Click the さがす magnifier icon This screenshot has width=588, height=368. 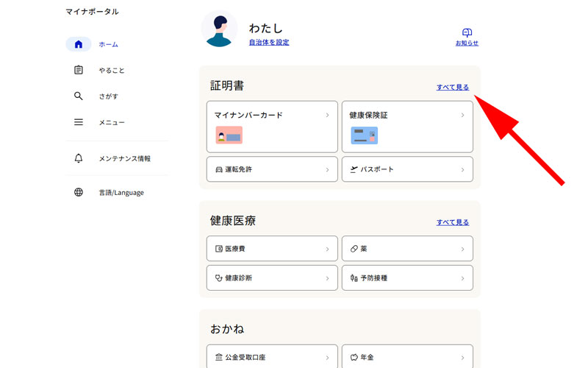[79, 96]
